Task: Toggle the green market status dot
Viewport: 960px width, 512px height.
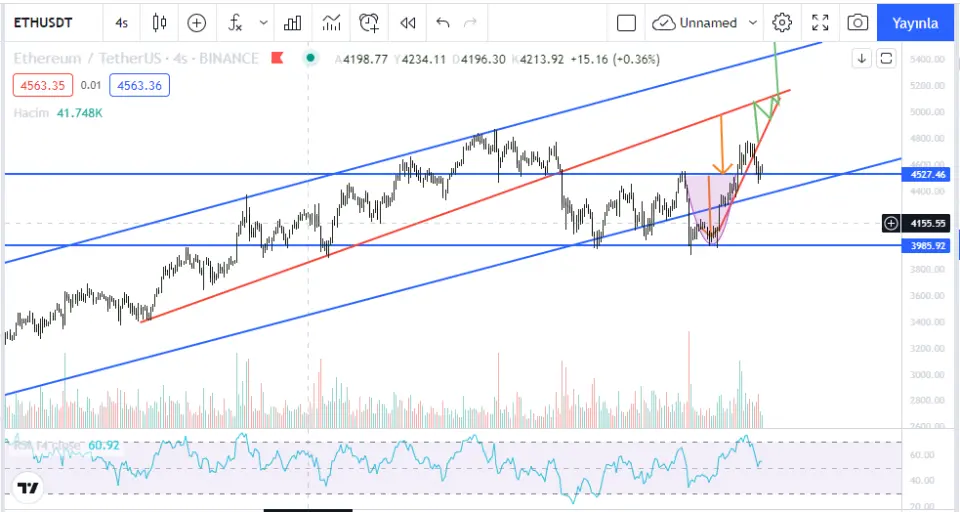Action: coord(312,59)
